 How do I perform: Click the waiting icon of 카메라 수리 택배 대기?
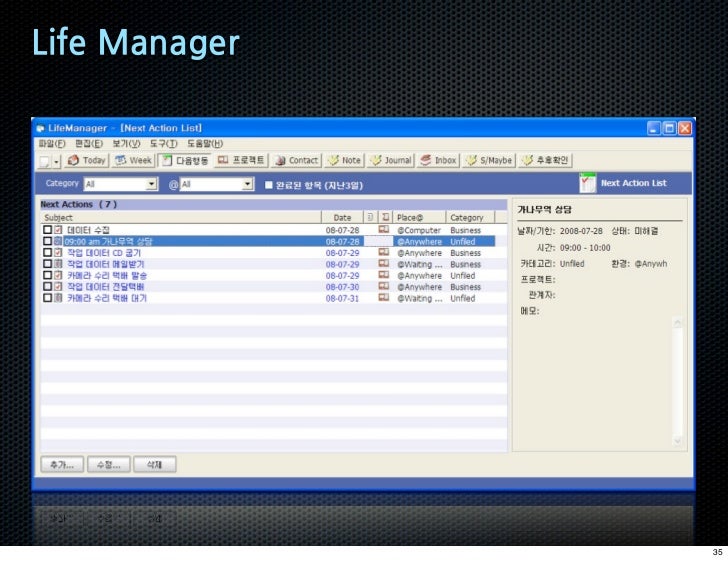(58, 298)
